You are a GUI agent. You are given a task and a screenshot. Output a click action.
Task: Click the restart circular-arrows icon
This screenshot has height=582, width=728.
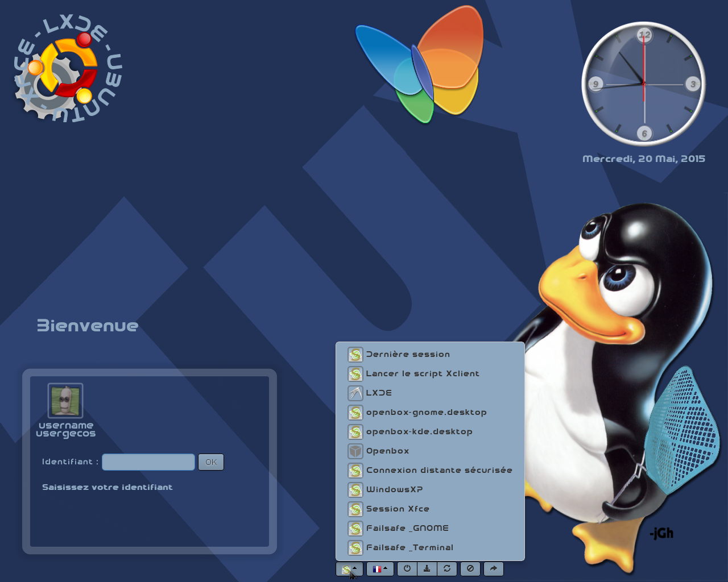447,568
